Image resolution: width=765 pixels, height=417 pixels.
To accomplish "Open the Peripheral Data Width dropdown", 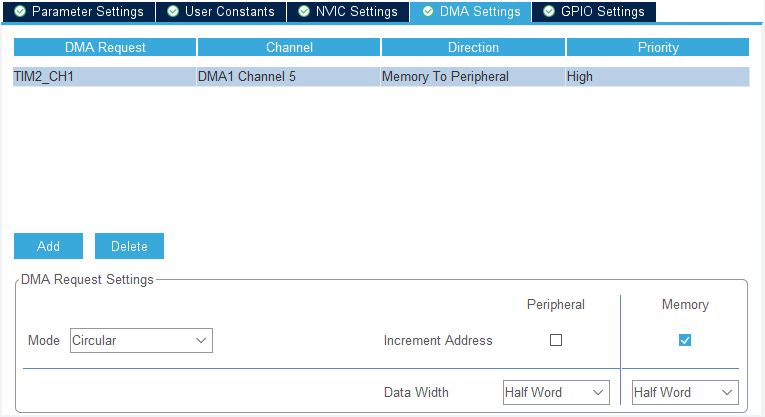I will (x=556, y=393).
